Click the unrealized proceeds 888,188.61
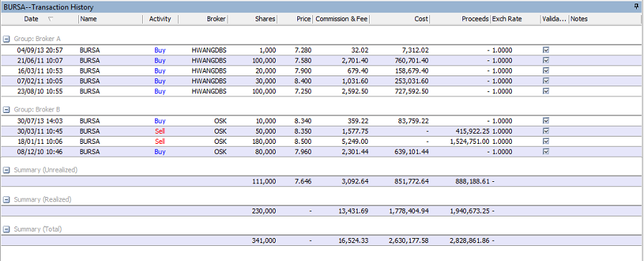Image resolution: width=644 pixels, height=261 pixels. point(472,181)
